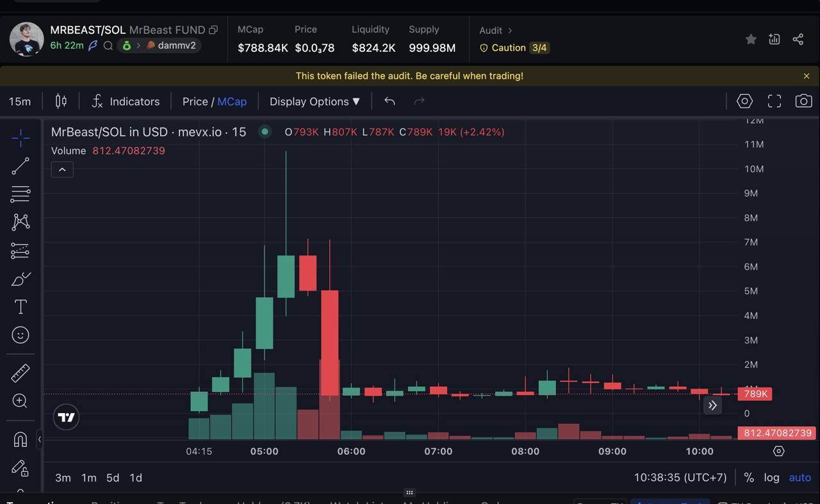Click the 789K current price label

(755, 394)
